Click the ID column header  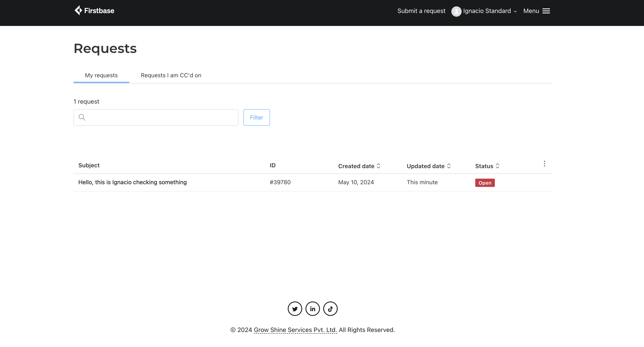pos(273,165)
